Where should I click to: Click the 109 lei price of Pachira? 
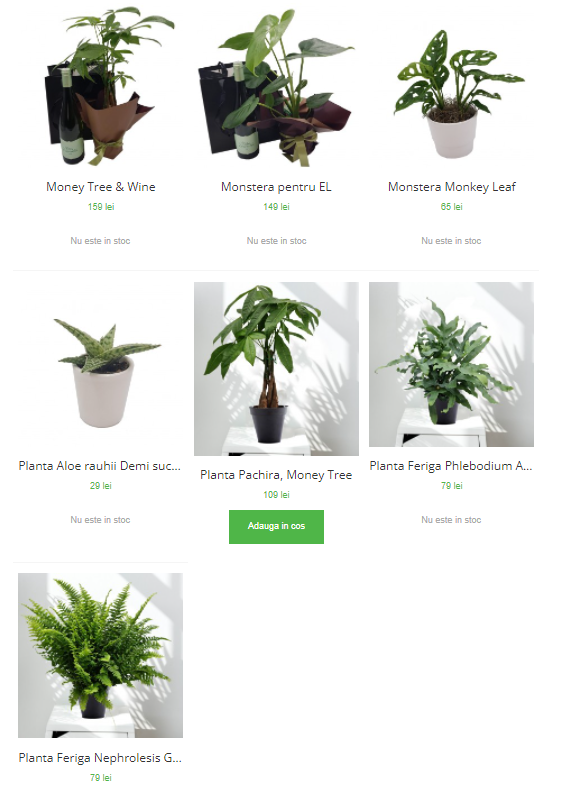276,495
